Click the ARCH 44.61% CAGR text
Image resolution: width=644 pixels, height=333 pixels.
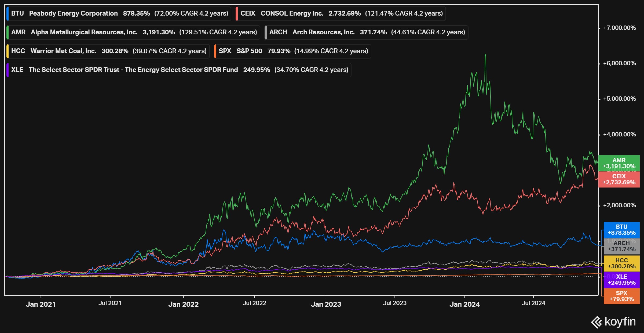click(x=428, y=32)
